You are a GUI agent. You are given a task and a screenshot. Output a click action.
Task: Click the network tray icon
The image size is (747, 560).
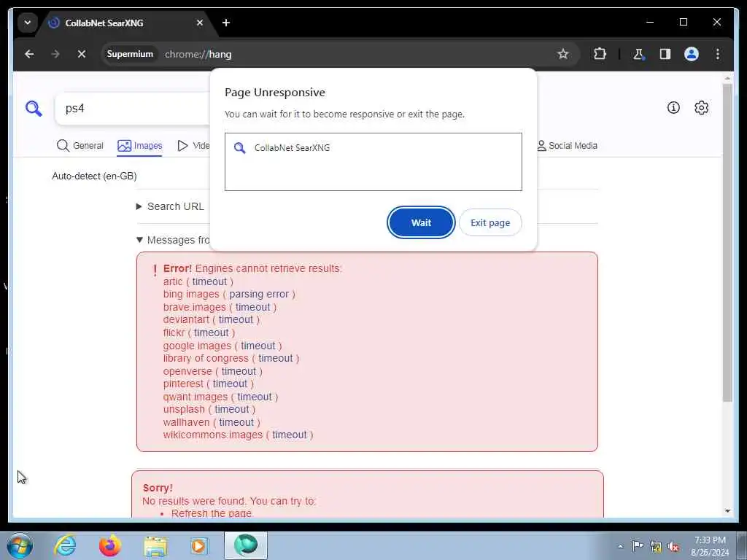[656, 547]
